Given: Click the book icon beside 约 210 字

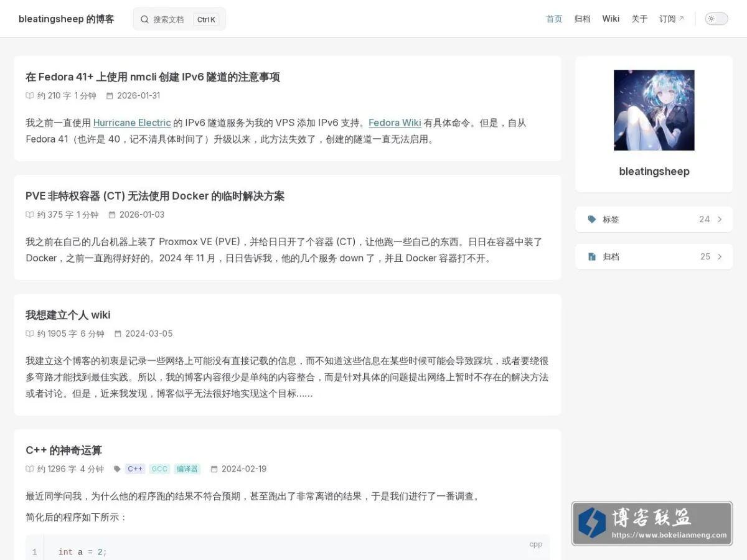Looking at the screenshot, I should coord(30,96).
